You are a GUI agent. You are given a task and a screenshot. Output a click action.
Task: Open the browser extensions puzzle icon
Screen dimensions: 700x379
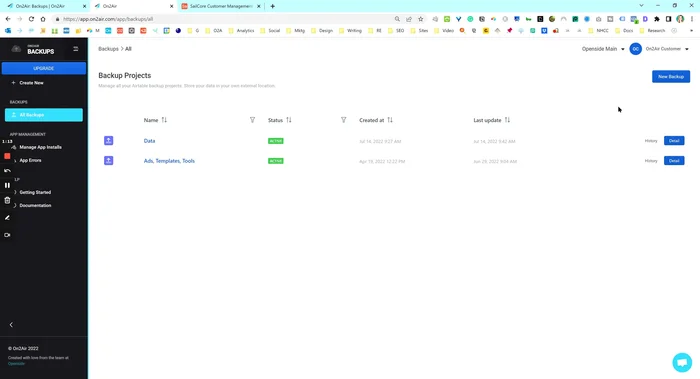click(657, 19)
